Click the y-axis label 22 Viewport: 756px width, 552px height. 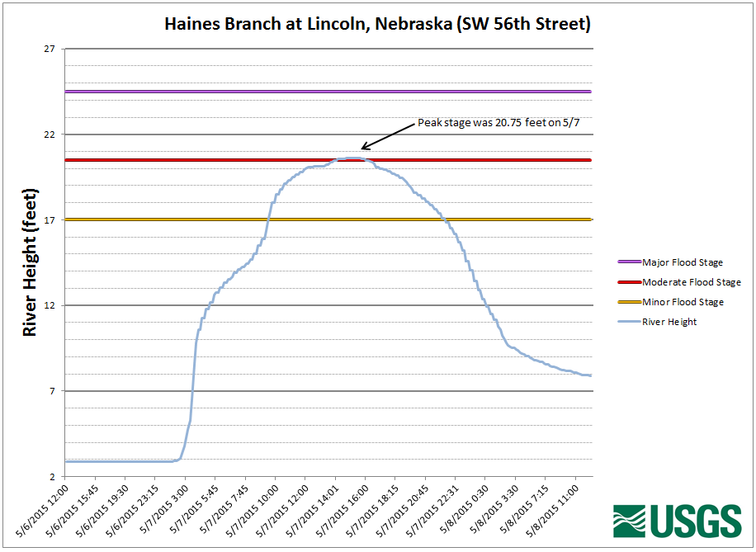(50, 134)
